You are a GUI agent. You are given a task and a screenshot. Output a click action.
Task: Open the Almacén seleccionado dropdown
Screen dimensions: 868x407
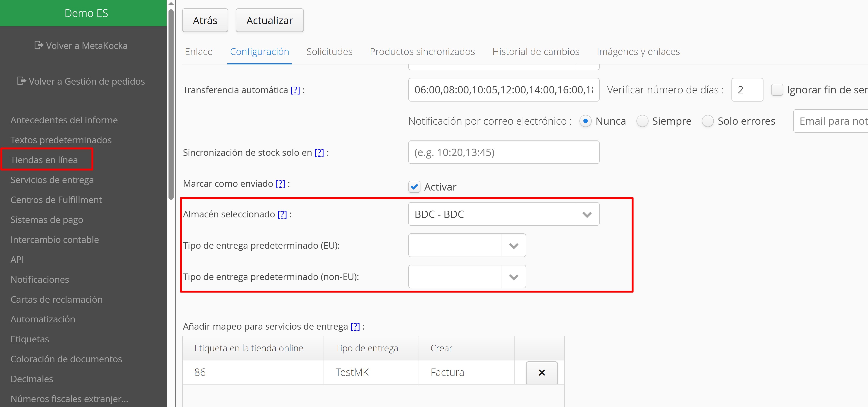coord(587,214)
